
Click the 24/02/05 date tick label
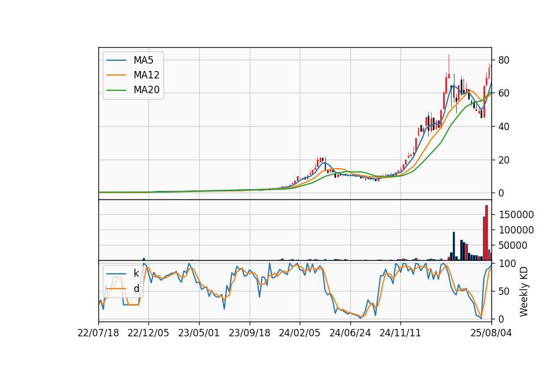point(300,333)
